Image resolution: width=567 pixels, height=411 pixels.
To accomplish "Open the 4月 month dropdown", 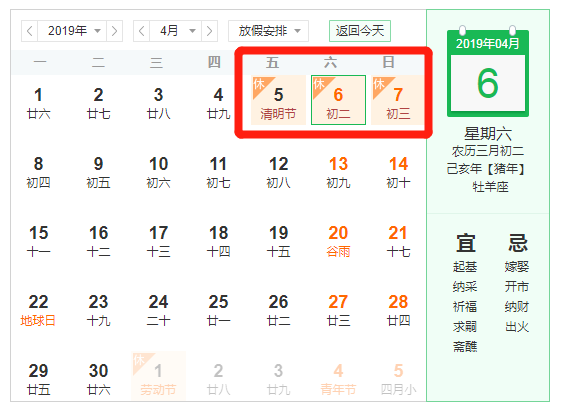I will pos(175,31).
